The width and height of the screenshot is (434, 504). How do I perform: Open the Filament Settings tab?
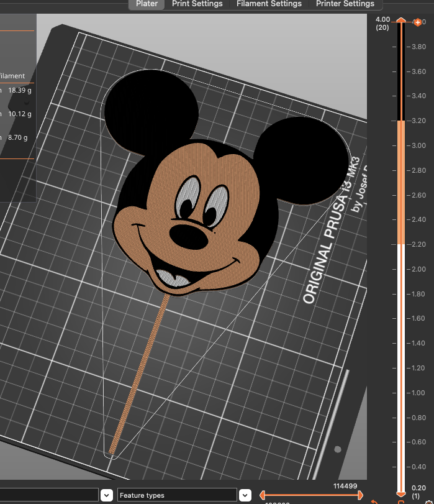(x=269, y=4)
